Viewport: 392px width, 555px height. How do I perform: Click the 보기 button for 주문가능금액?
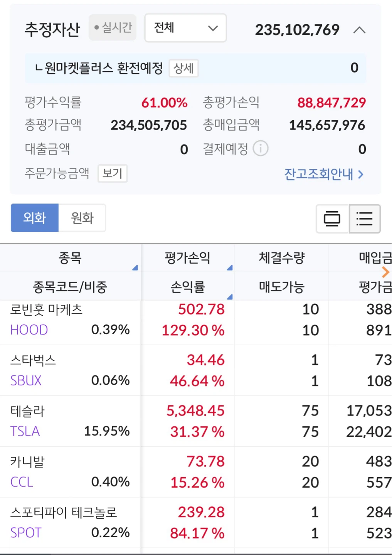point(112,173)
